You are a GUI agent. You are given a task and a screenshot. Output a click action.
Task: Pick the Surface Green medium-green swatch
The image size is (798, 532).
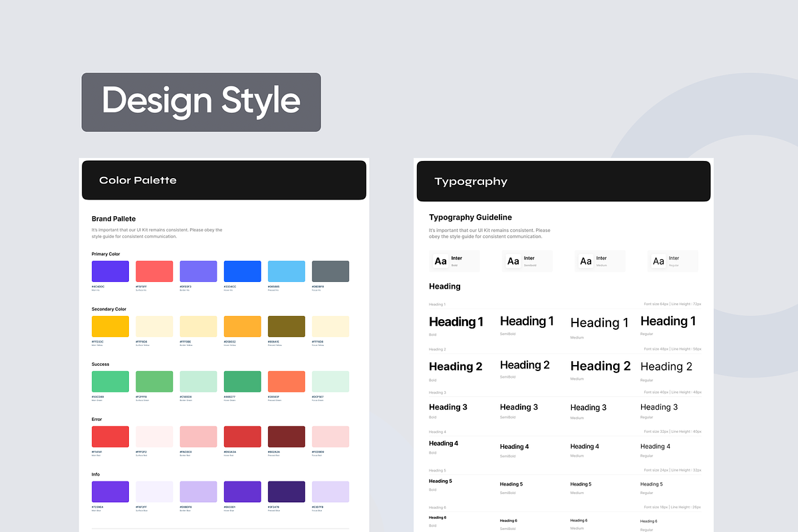click(154, 382)
